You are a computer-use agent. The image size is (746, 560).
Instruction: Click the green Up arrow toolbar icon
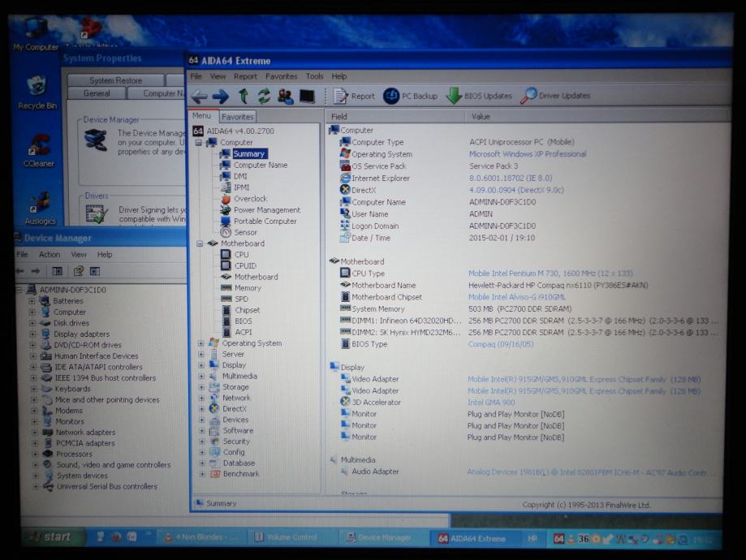[243, 96]
